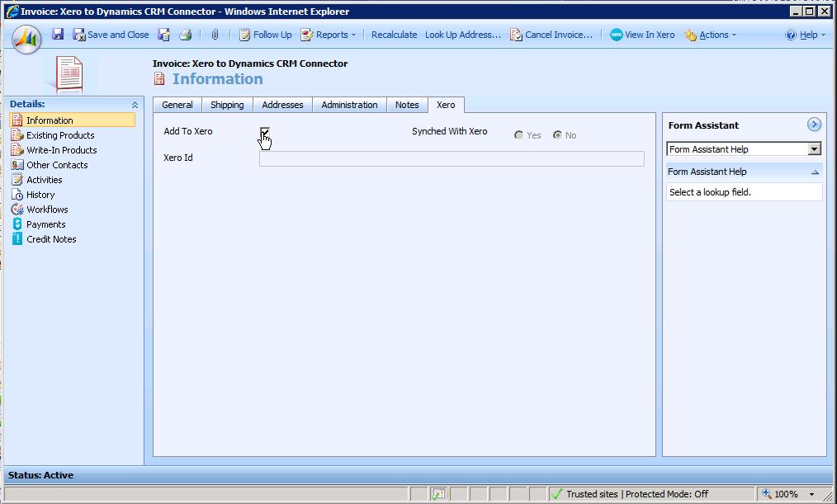Viewport: 837px width, 504px height.
Task: Collapse Form Assistant Help section
Action: 815,172
